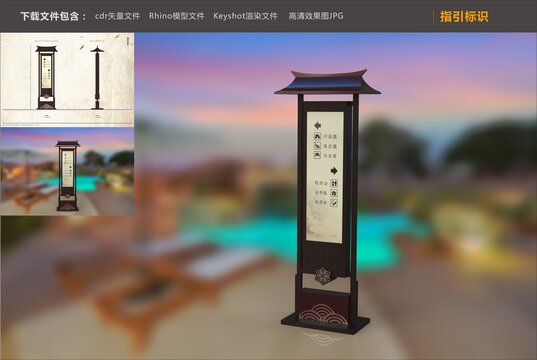Click the front-view sign in the elevation thumbnail
The width and height of the screenshot is (537, 360).
(46, 77)
